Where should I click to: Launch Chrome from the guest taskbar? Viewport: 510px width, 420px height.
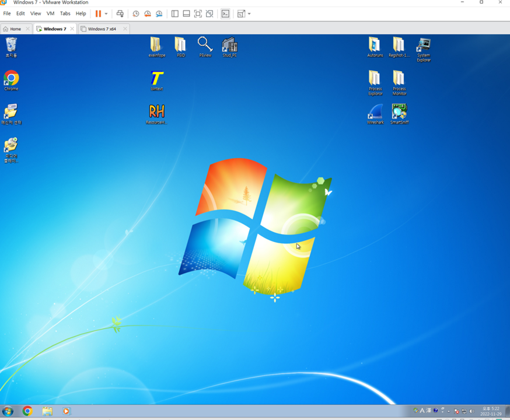click(27, 411)
